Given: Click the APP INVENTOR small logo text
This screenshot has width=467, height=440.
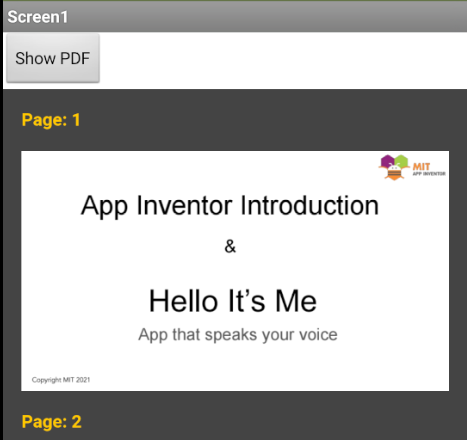Looking at the screenshot, I should pos(429,174).
